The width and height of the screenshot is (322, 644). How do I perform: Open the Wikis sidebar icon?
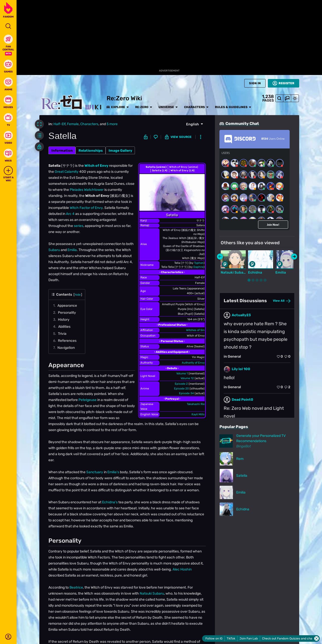[8, 153]
